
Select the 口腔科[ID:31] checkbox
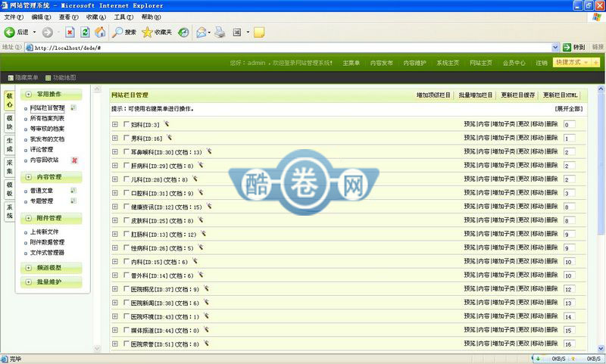126,193
